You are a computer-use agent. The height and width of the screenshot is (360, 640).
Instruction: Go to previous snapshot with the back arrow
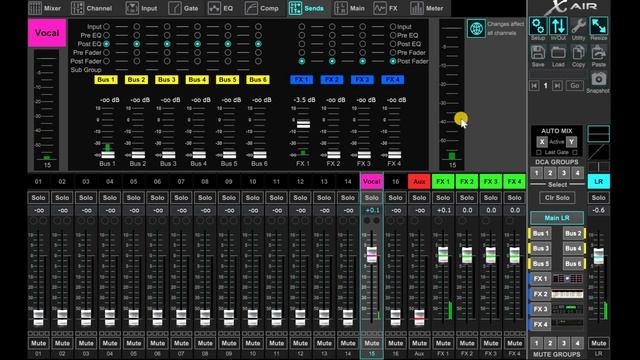click(534, 86)
